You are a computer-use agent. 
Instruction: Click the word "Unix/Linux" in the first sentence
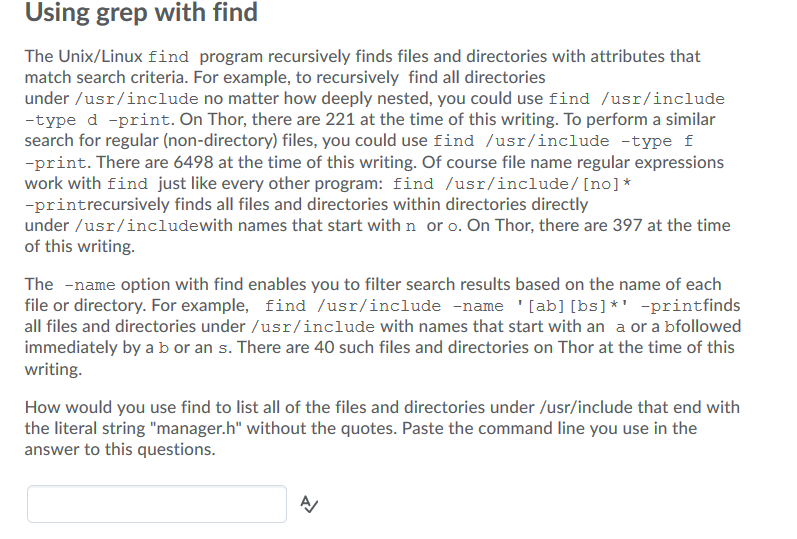101,56
